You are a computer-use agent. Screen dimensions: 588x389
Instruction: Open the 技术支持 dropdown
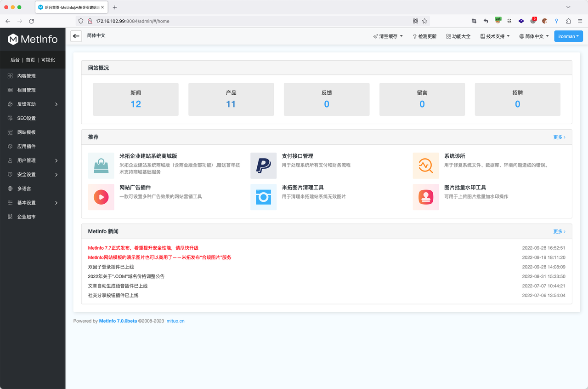coord(495,36)
